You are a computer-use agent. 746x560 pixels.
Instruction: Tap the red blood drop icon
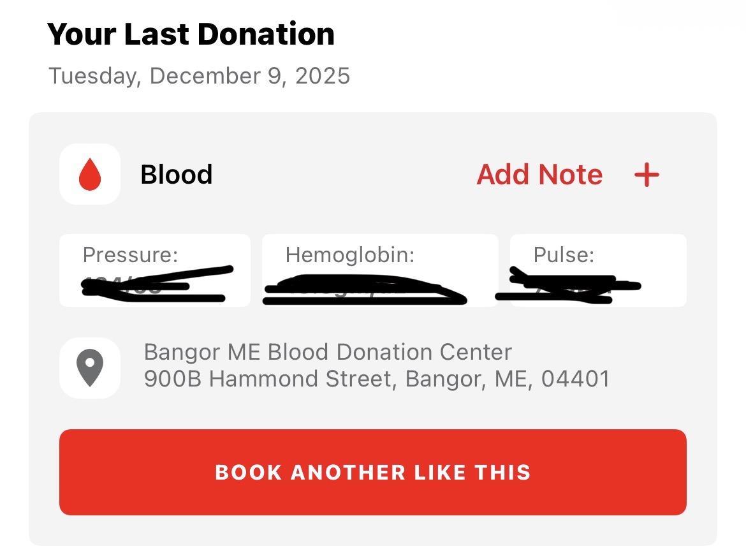[90, 175]
